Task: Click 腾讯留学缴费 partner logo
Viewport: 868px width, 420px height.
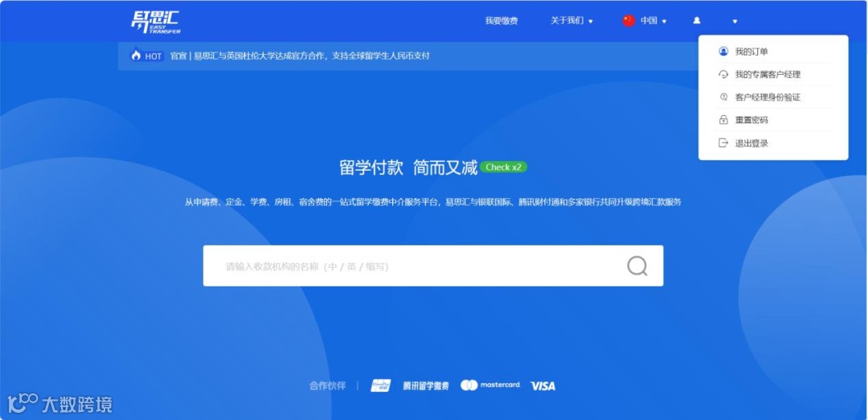Action: [426, 385]
